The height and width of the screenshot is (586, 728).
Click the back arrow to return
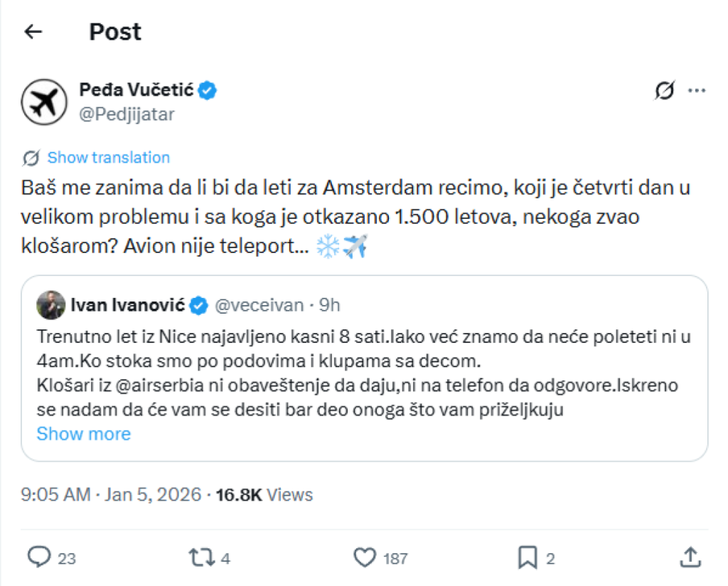(31, 31)
